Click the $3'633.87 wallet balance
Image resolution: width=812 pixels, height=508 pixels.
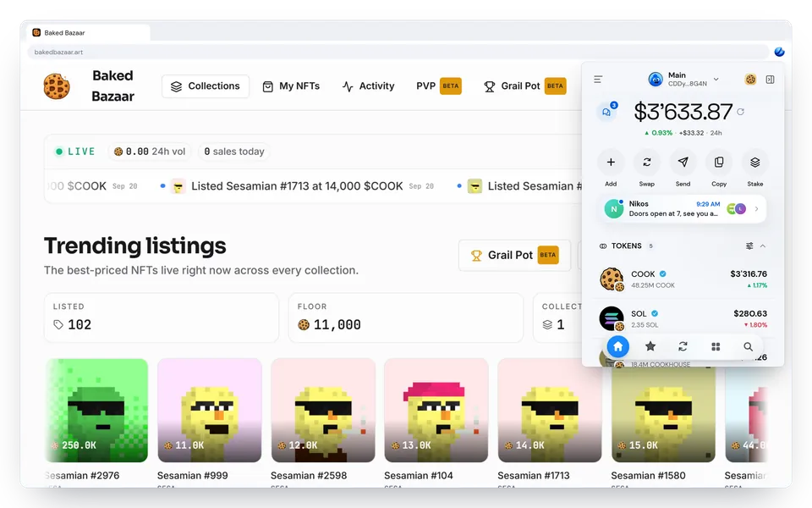coord(683,112)
